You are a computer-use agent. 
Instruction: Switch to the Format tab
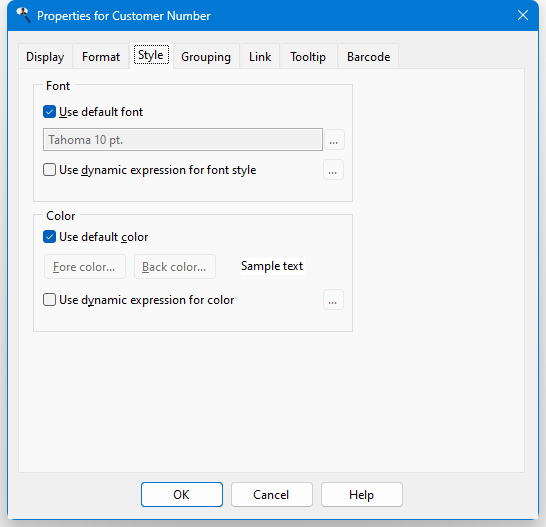click(x=101, y=56)
